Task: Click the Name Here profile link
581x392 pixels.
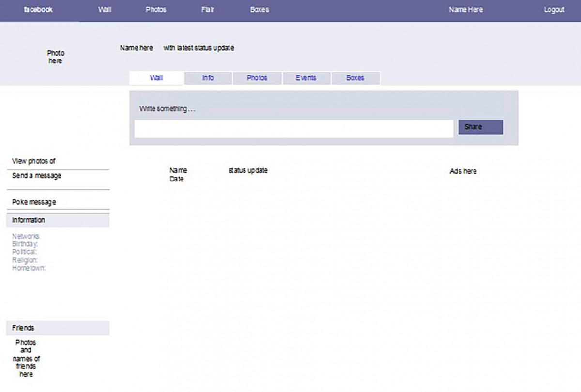Action: coord(465,9)
